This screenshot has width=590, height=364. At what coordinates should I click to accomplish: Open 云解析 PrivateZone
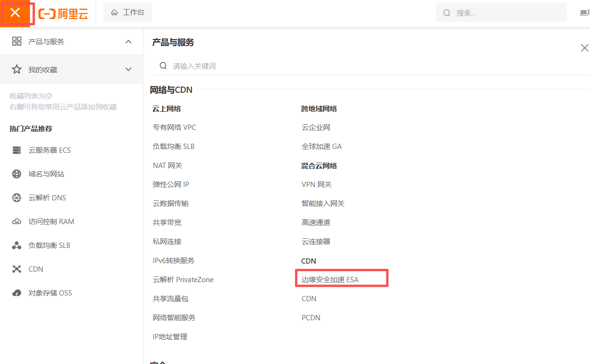pos(183,280)
